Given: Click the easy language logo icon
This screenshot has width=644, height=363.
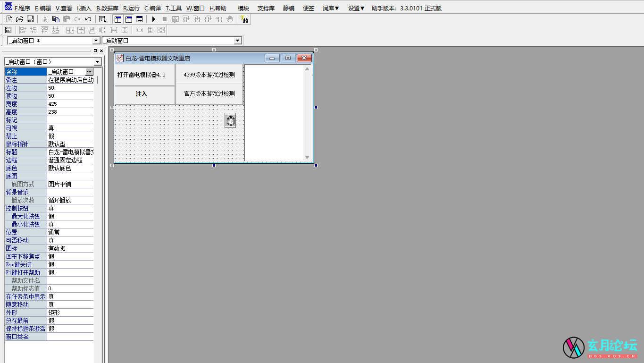Looking at the screenshot, I should click(8, 7).
